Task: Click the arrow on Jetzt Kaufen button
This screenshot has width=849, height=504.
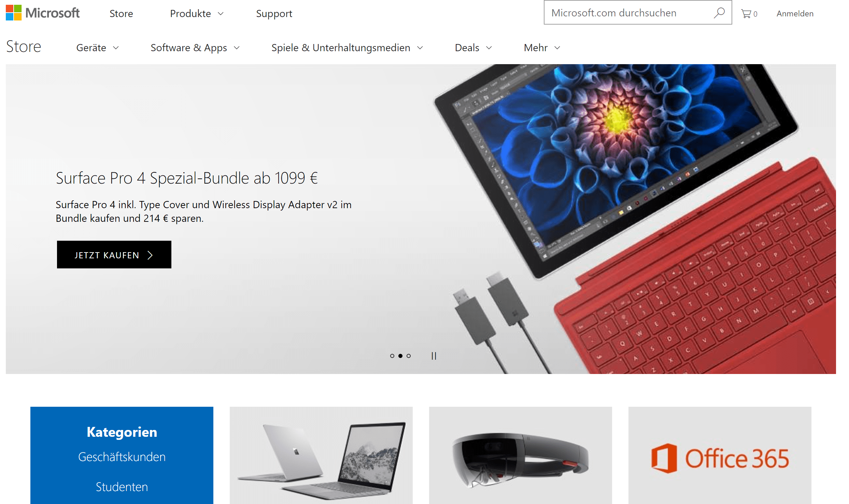Action: coord(150,255)
